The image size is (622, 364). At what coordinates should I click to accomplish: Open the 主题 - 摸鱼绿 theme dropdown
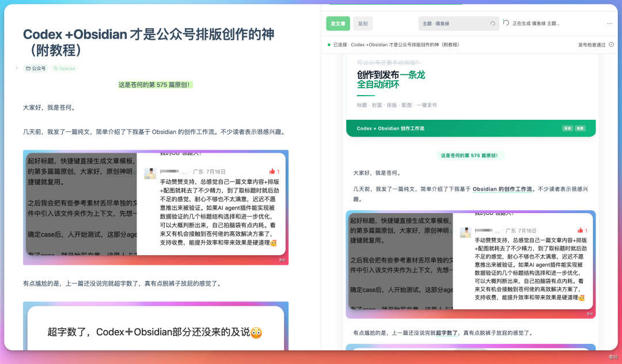click(458, 24)
